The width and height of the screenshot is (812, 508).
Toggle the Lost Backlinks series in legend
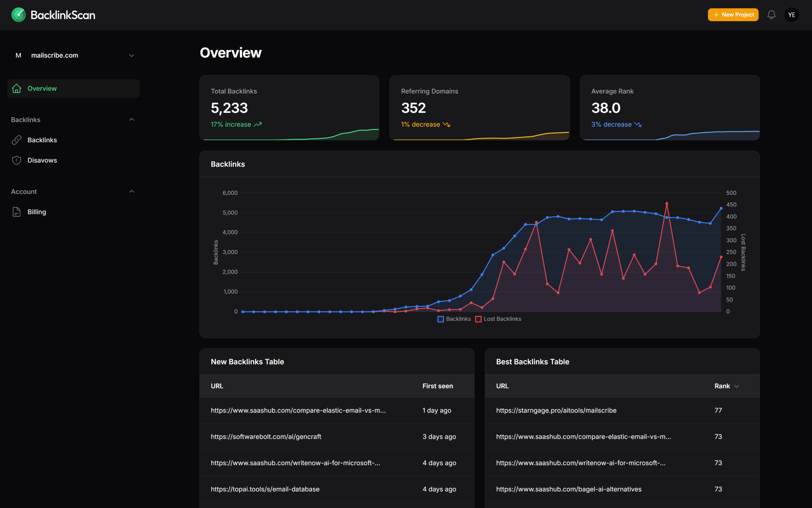click(x=498, y=319)
